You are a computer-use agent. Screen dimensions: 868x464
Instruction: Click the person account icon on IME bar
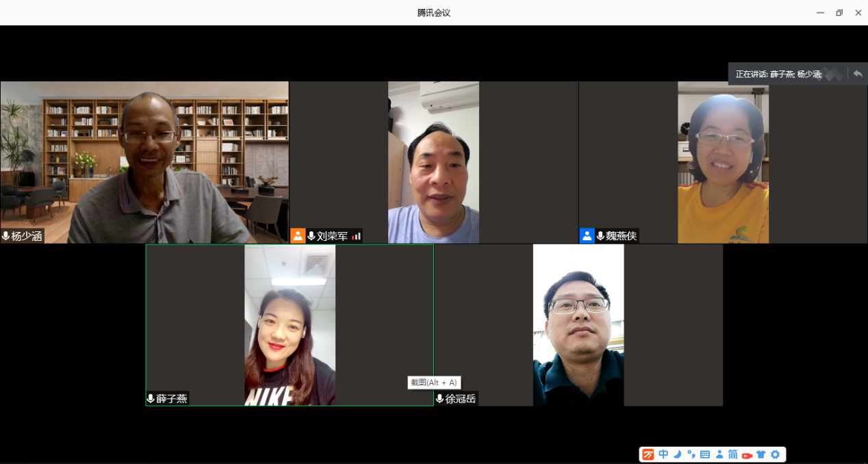point(719,454)
